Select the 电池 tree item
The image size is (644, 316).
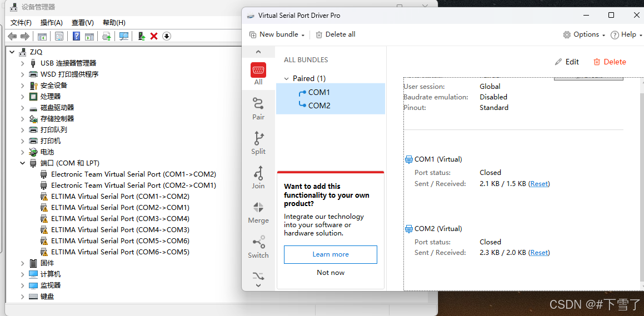47,152
